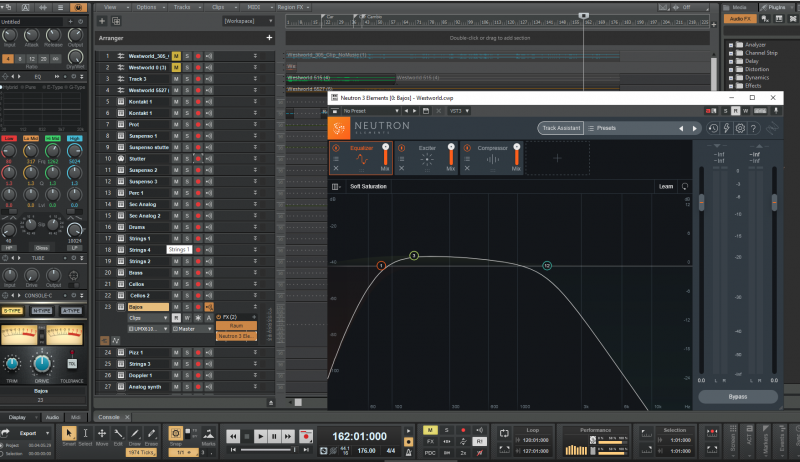Go to the previous Neutron preset arrow

pyautogui.click(x=681, y=129)
